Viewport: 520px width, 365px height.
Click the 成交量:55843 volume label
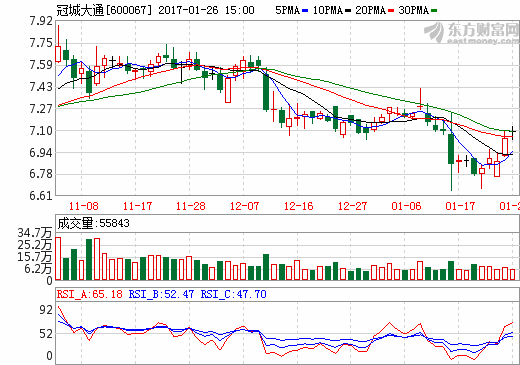[x=93, y=223]
